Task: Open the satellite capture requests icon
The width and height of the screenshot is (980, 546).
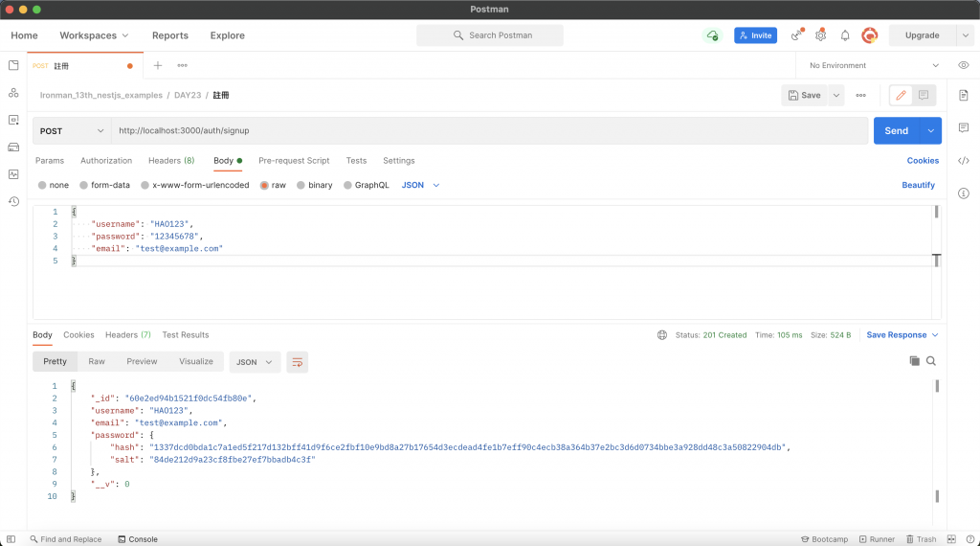Action: click(x=796, y=35)
